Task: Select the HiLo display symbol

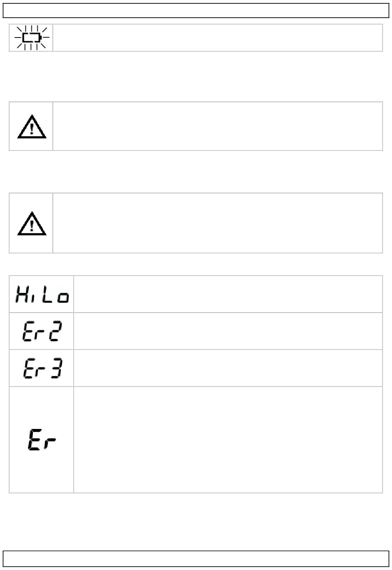Action: (42, 294)
